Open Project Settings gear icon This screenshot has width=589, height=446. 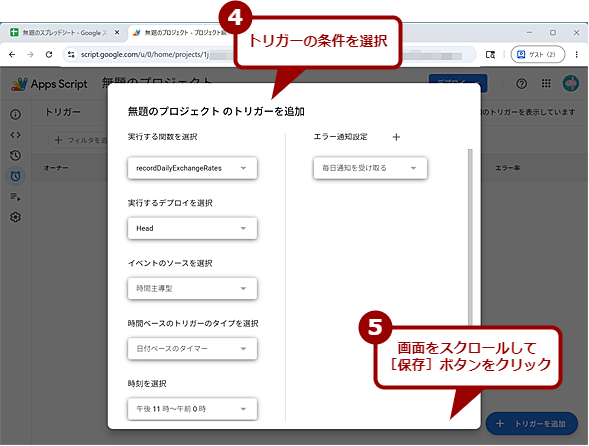[x=15, y=217]
